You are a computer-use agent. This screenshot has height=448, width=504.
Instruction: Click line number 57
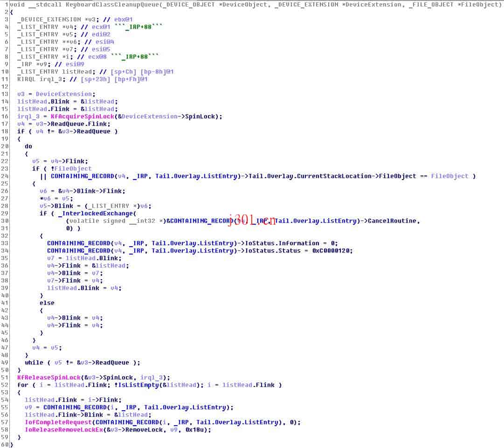tap(5, 422)
